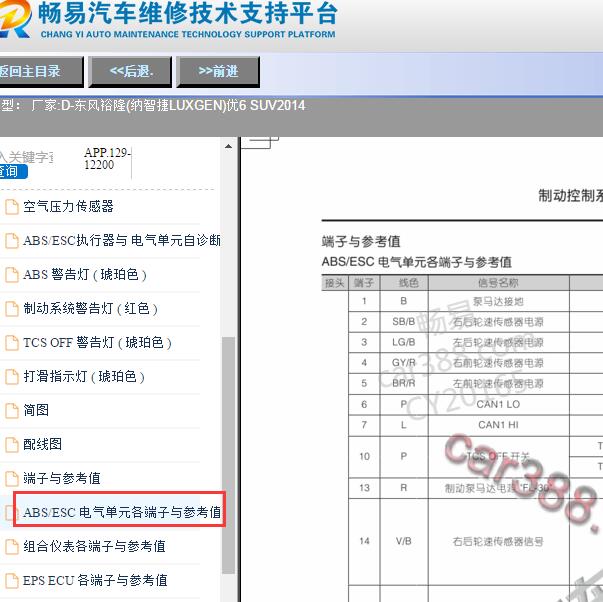Click the table subtitle ABS/ESC 电气单元各端子与参考值
This screenshot has height=602, width=603.
click(x=416, y=262)
